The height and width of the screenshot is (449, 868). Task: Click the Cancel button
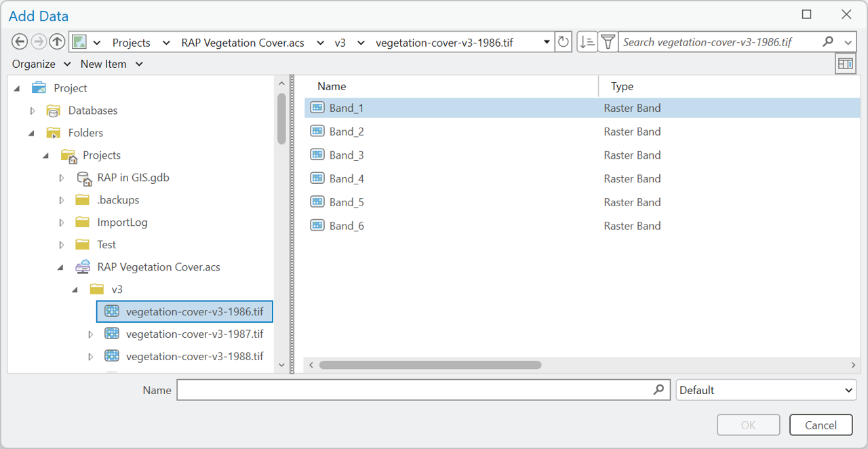point(821,425)
